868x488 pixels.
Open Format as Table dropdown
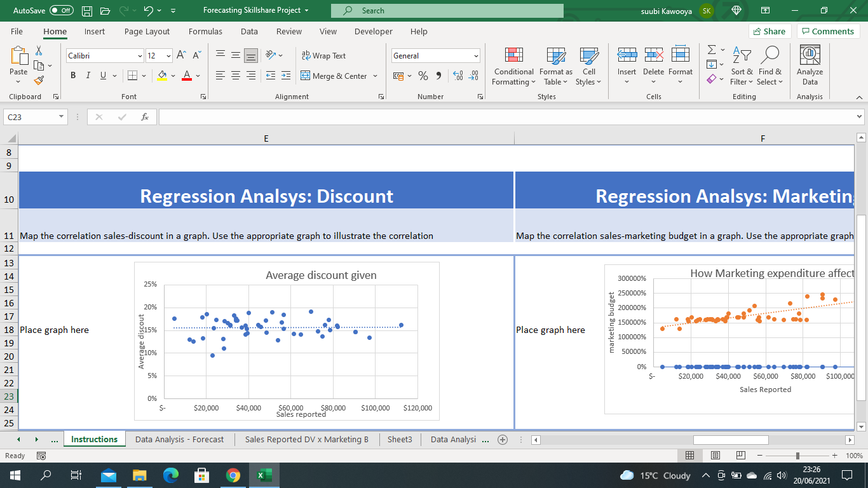coord(556,66)
